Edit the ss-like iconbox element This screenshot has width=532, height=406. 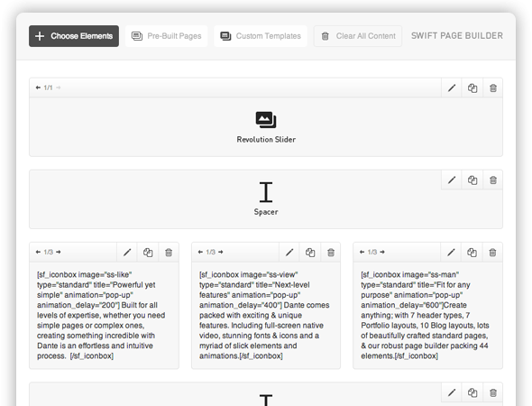[127, 253]
